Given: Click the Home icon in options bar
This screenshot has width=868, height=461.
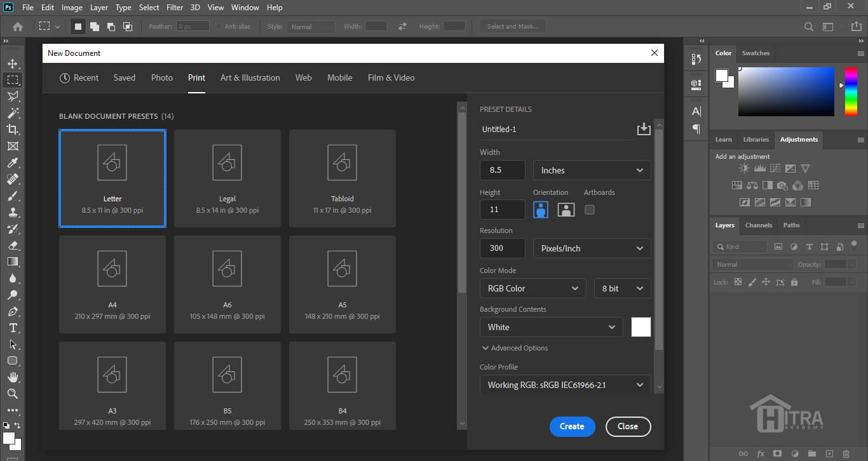Looking at the screenshot, I should tap(18, 27).
